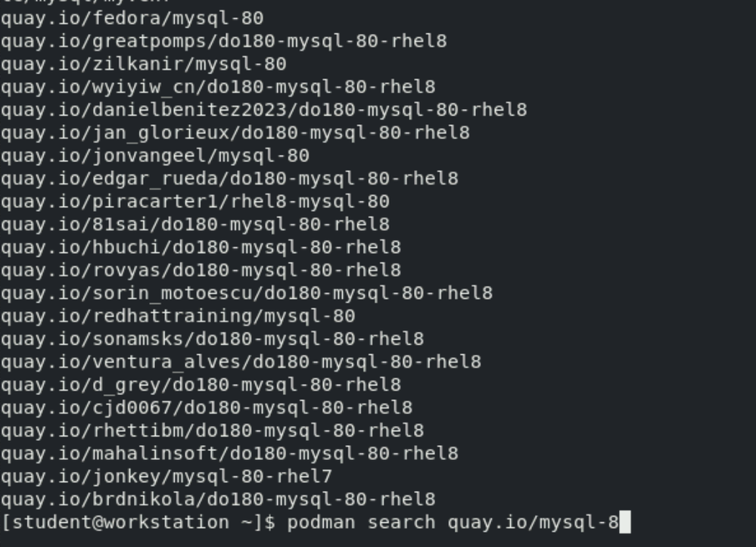This screenshot has width=756, height=547.
Task: Select the quay.io/zilkanir/mysql-80 entry
Action: coord(143,64)
